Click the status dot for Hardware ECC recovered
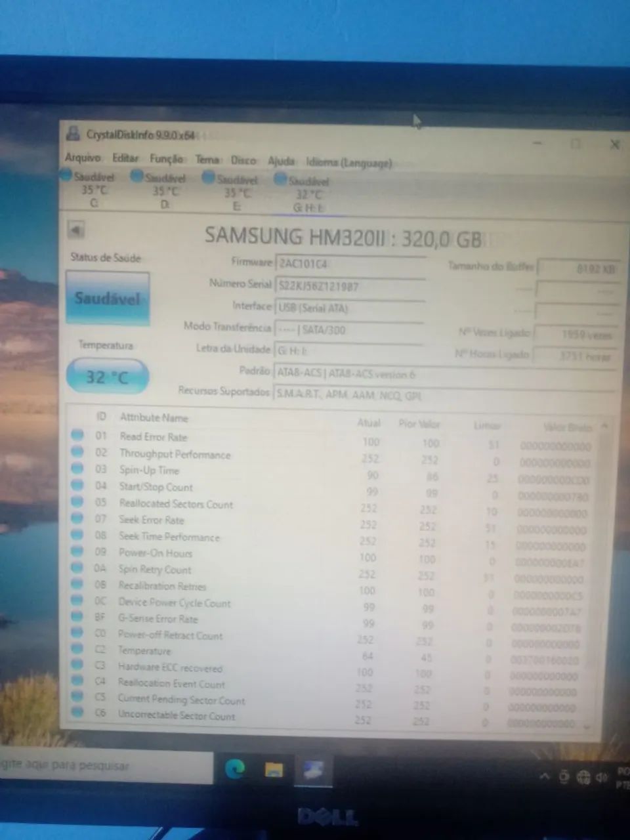Screen dimensions: 630x840 pyautogui.click(x=77, y=664)
